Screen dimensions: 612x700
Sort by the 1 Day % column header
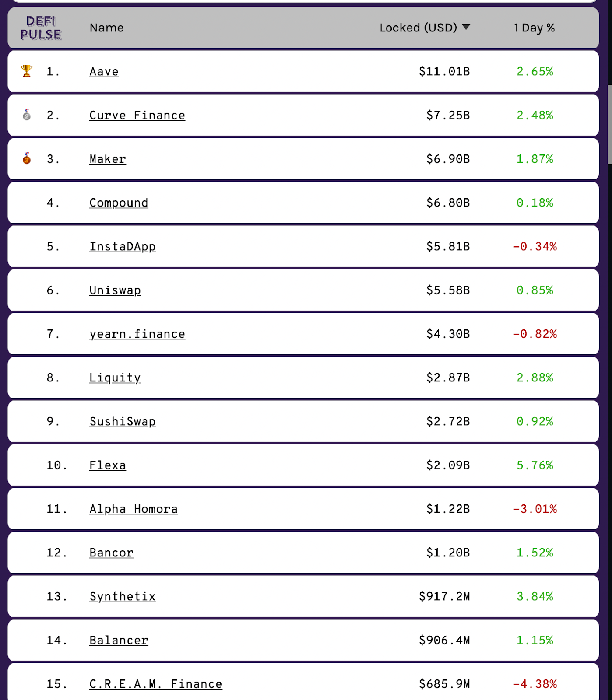pyautogui.click(x=534, y=28)
